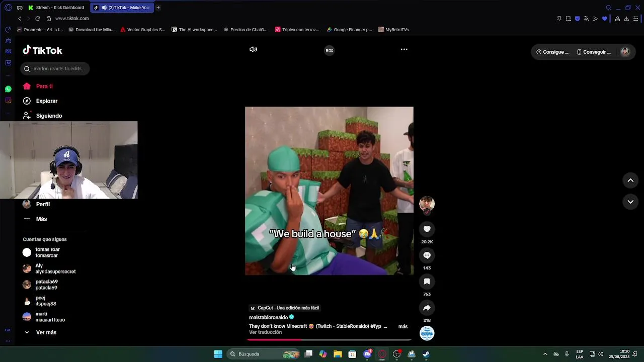Like the video with the heart icon
This screenshot has height=362, width=644.
point(427,229)
